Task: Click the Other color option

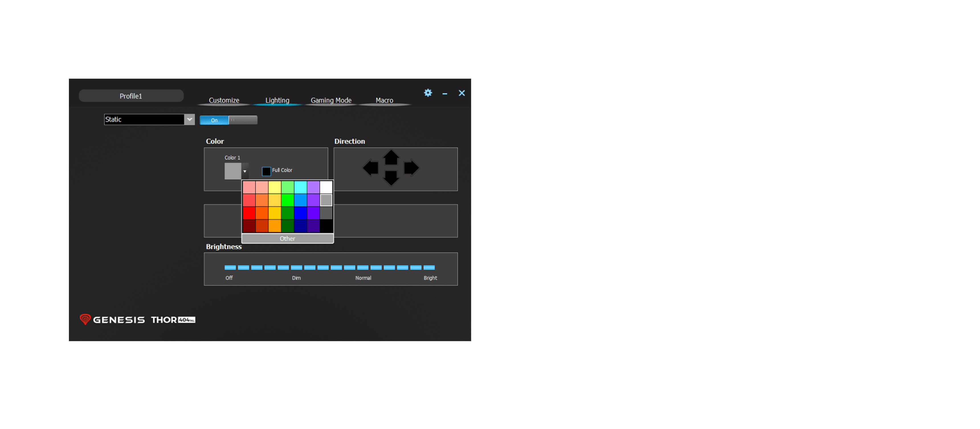Action: coord(287,238)
